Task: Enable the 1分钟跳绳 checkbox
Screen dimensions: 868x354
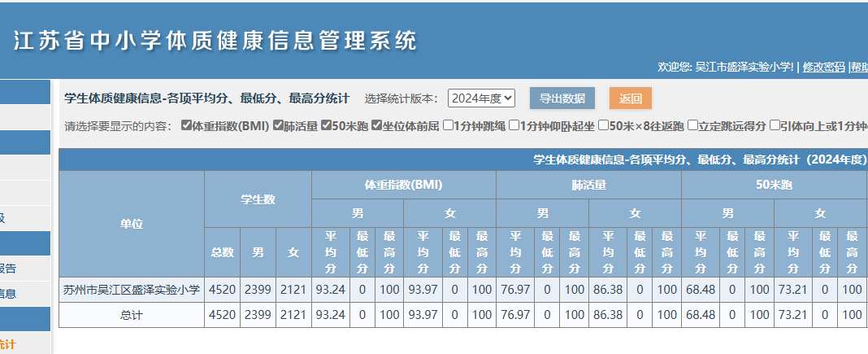Action: (x=449, y=126)
